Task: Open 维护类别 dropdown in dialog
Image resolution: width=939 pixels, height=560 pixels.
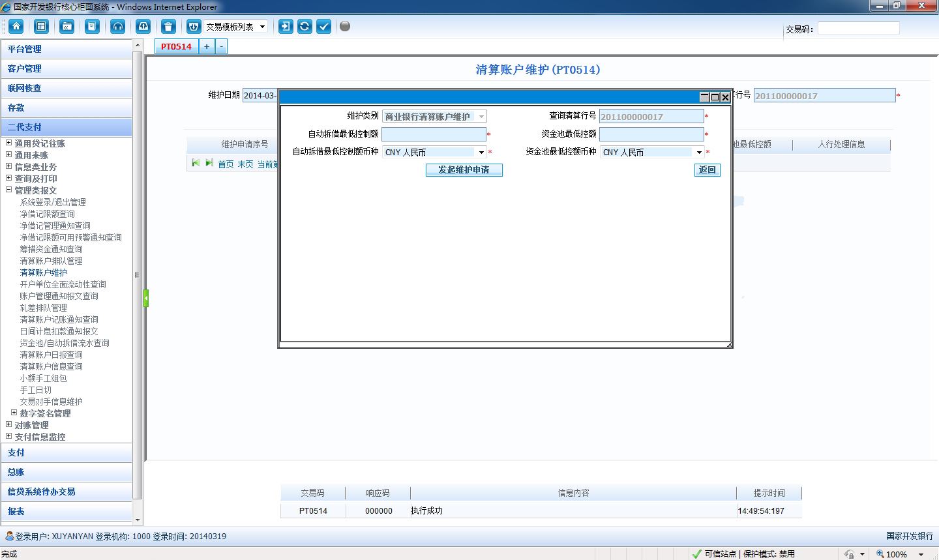Action: tap(434, 117)
